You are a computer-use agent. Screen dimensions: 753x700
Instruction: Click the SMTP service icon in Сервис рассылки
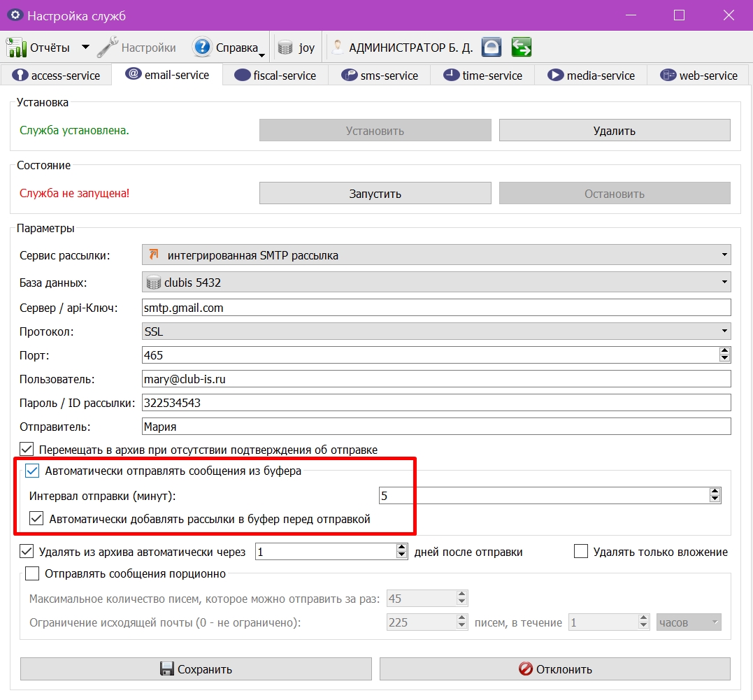(154, 255)
